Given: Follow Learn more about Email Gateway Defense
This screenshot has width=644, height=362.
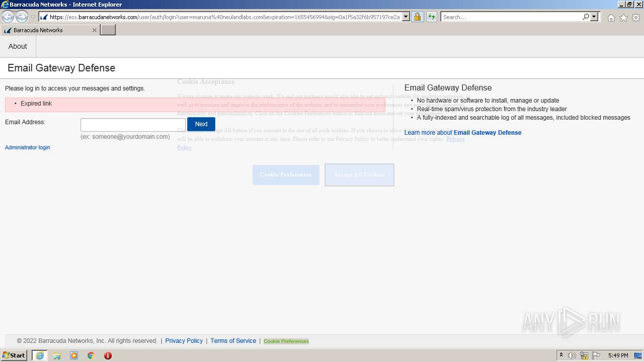Looking at the screenshot, I should (x=463, y=133).
